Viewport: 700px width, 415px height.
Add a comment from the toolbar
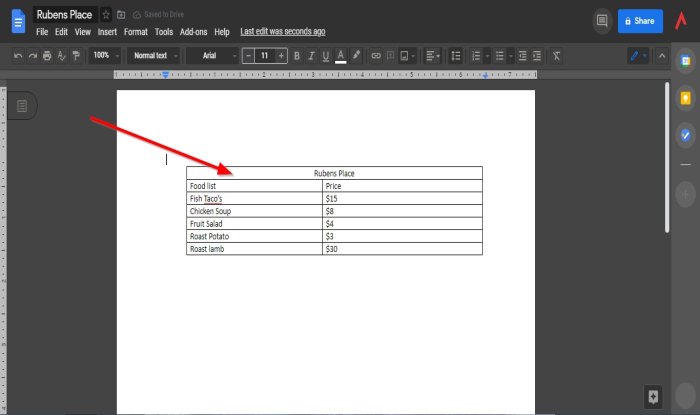point(391,56)
